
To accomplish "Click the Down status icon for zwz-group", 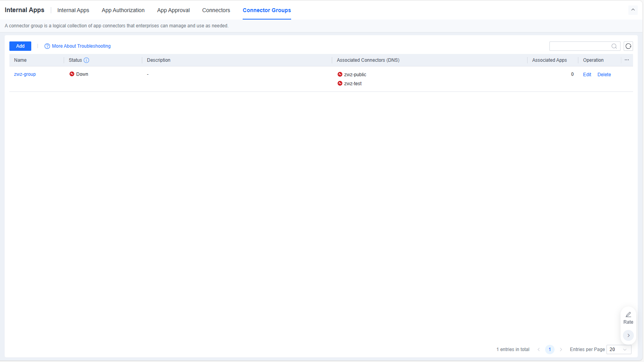I will tap(72, 74).
